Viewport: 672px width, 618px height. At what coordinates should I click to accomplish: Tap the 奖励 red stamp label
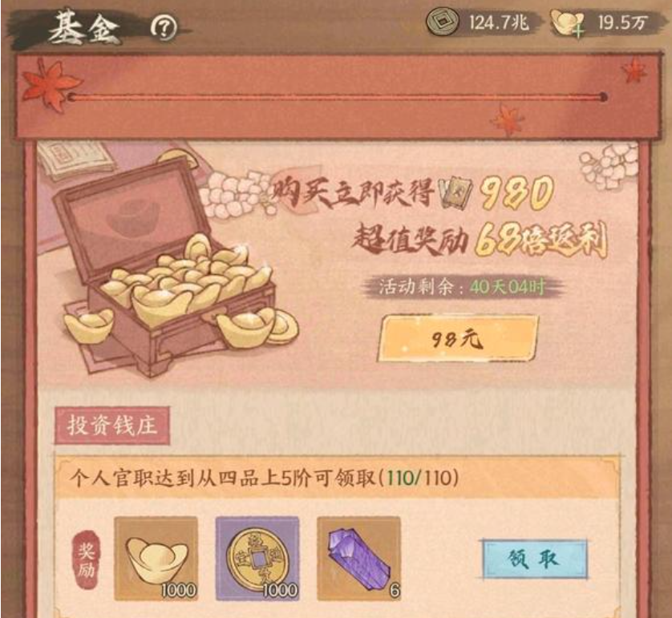pyautogui.click(x=87, y=559)
